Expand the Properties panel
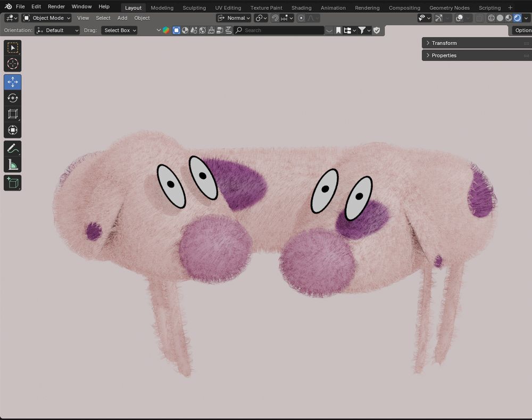 [x=477, y=55]
